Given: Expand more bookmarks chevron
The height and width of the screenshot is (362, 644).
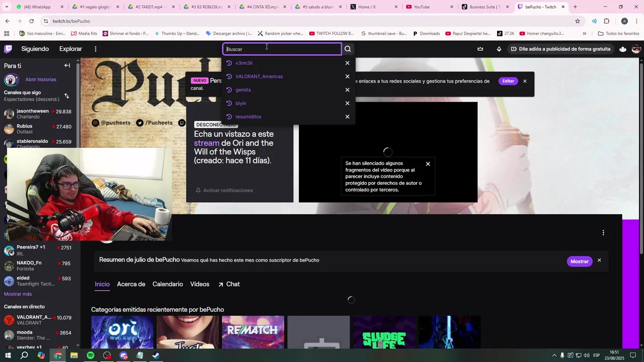Looking at the screenshot, I should (x=584, y=34).
